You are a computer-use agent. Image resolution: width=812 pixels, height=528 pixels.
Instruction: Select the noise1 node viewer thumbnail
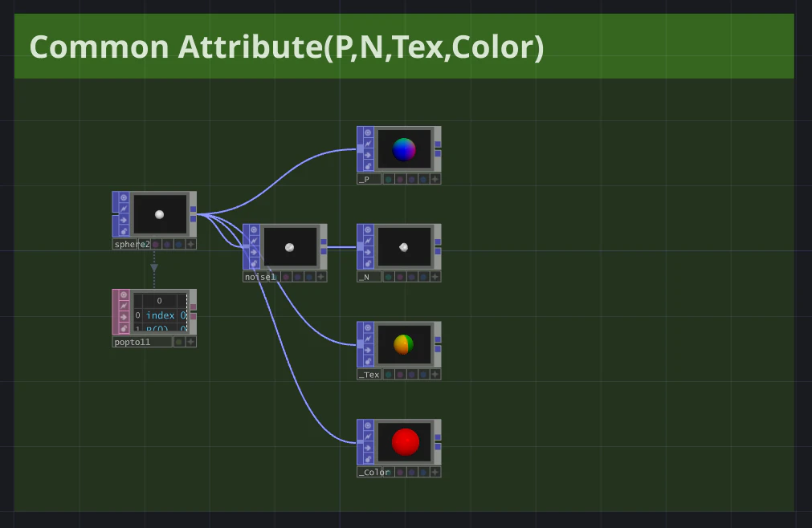pyautogui.click(x=290, y=247)
